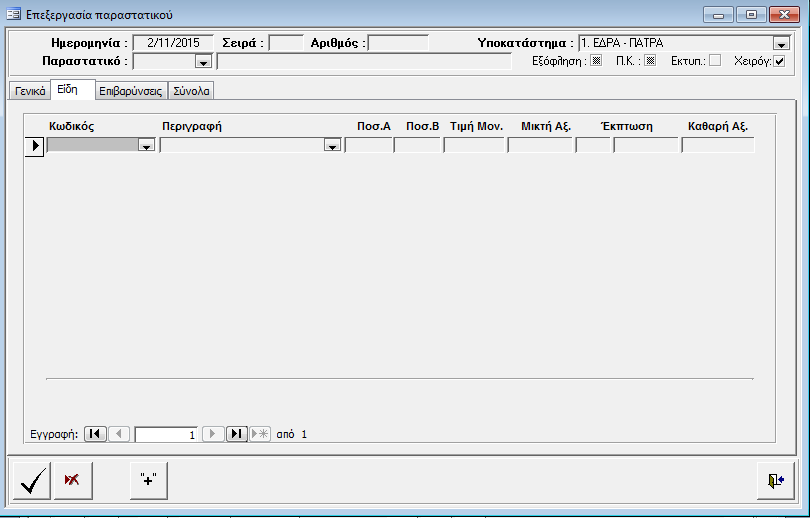Go to first record navigation button
Screen dimensions: 810x518
(x=95, y=434)
